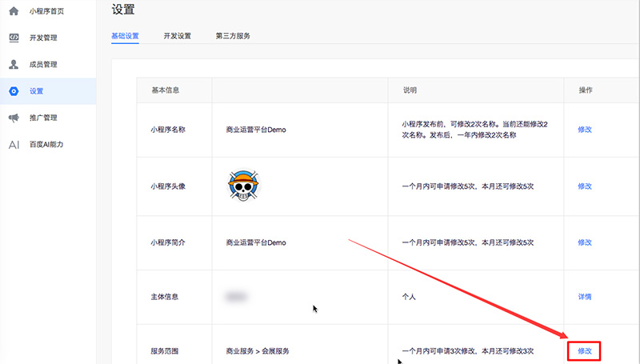Image resolution: width=640 pixels, height=364 pixels.
Task: Click 修改 for 服务范围 row
Action: pos(585,351)
